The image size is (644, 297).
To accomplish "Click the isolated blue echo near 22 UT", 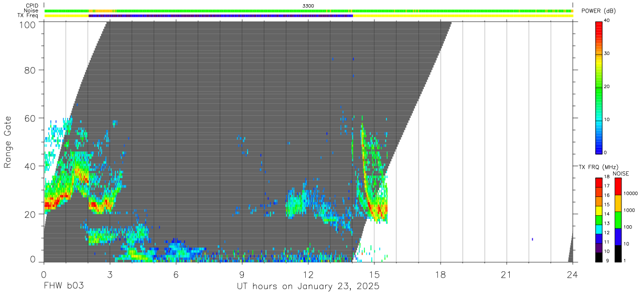I will (x=532, y=239).
